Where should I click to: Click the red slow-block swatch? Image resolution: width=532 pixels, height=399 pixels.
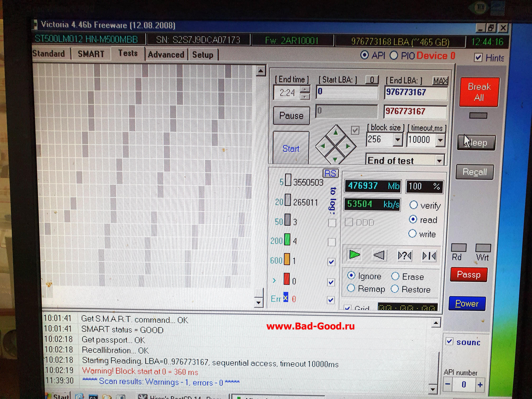[x=287, y=279]
